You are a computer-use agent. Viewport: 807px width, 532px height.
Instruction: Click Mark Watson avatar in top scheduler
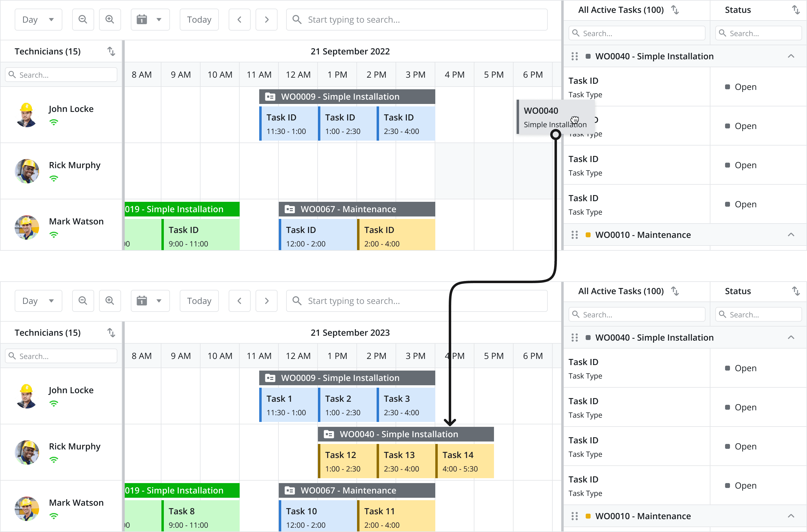[x=27, y=227]
